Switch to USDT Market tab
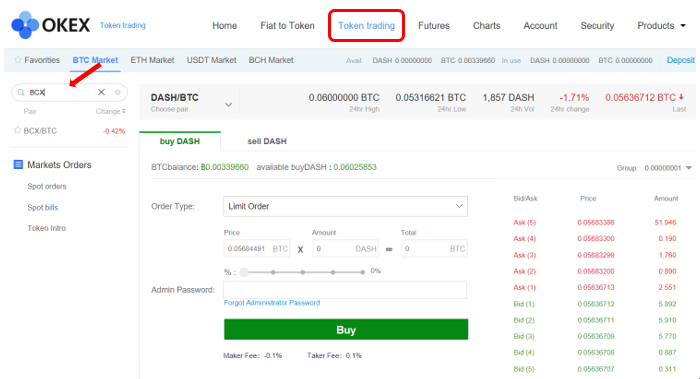Screen dimensions: 700x379 coord(212,60)
